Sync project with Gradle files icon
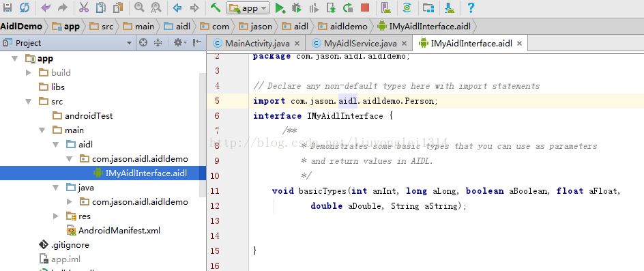The width and height of the screenshot is (644, 271). pos(407,8)
